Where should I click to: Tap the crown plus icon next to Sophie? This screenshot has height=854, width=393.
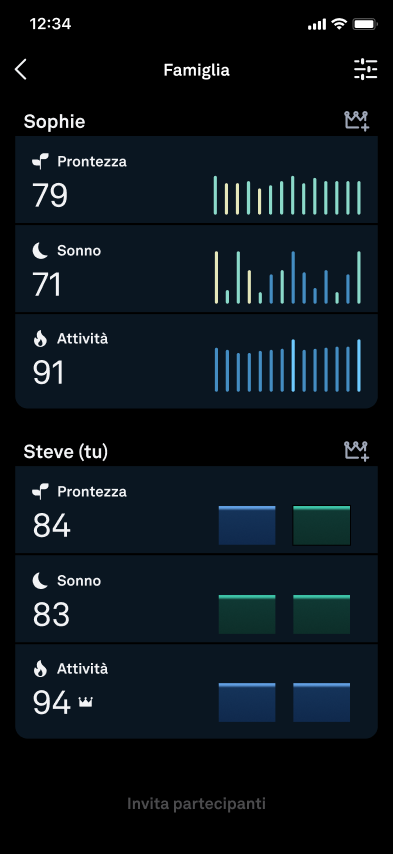click(357, 120)
